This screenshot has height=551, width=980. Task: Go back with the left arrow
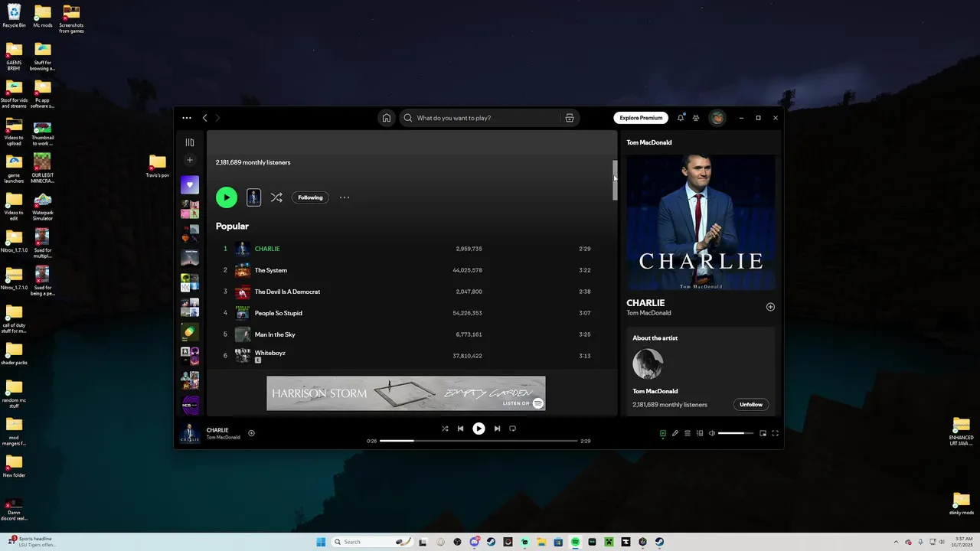pos(204,118)
